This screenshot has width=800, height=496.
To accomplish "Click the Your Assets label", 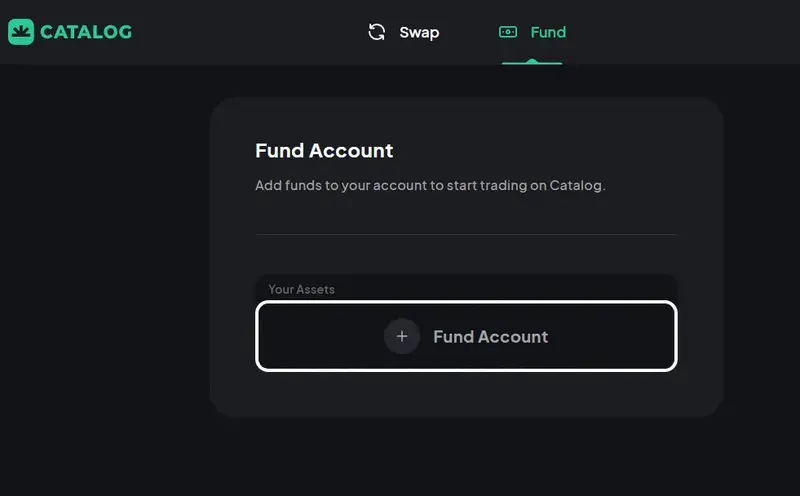I will pos(301,289).
